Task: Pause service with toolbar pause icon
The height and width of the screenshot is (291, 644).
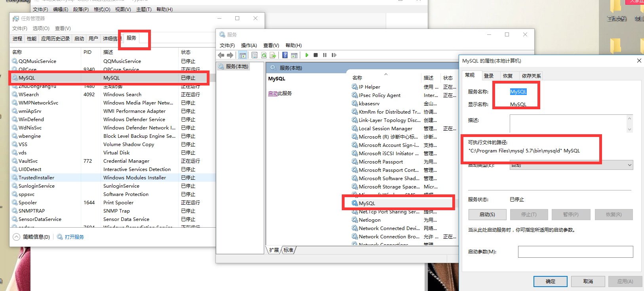Action: point(325,55)
